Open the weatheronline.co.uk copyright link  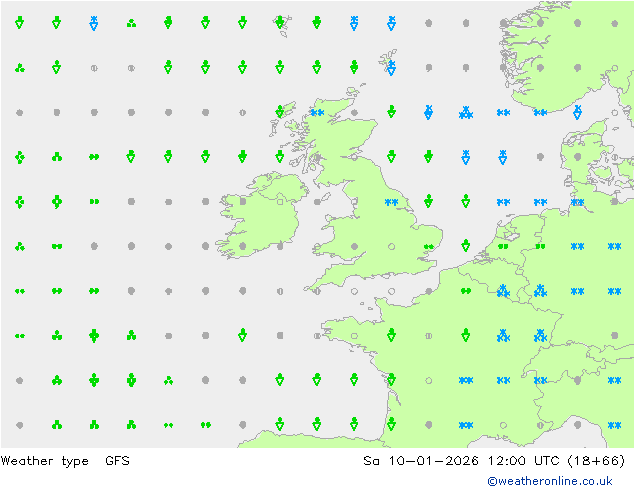click(549, 481)
